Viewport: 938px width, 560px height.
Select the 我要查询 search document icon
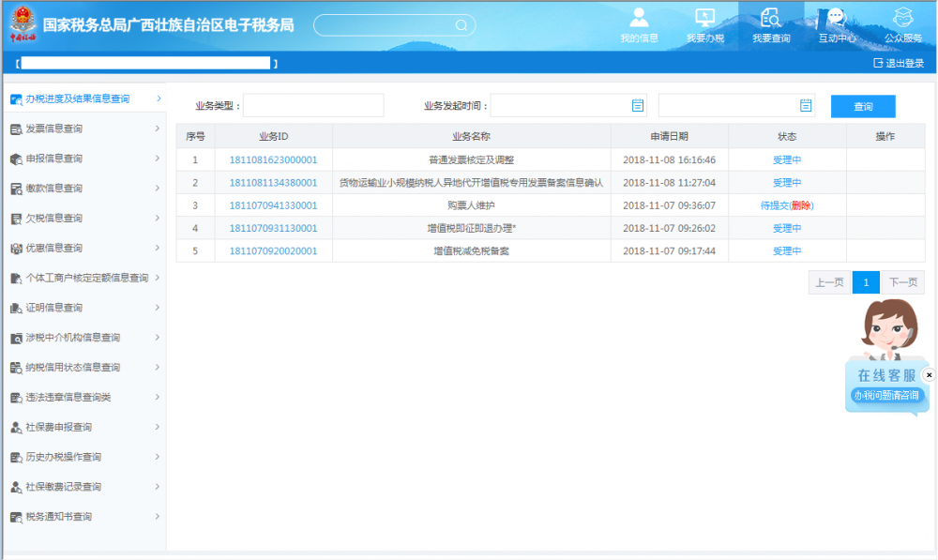(x=771, y=19)
